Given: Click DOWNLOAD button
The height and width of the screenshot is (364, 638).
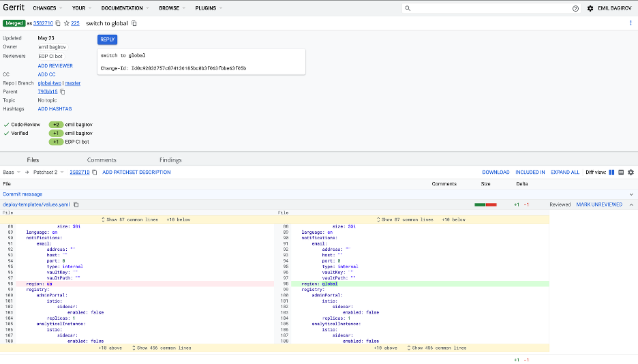Looking at the screenshot, I should click(496, 172).
